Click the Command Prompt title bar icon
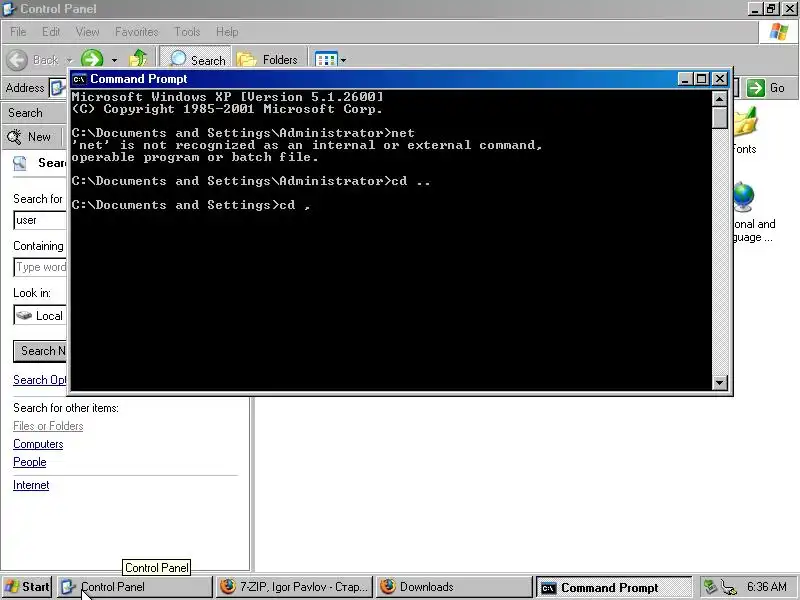Viewport: 800px width, 600px height. pos(79,79)
